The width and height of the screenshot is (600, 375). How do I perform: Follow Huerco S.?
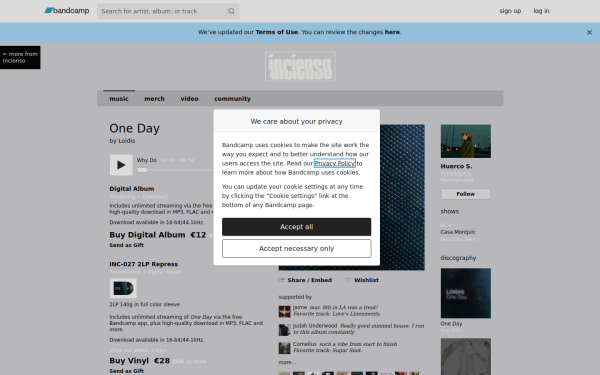465,194
